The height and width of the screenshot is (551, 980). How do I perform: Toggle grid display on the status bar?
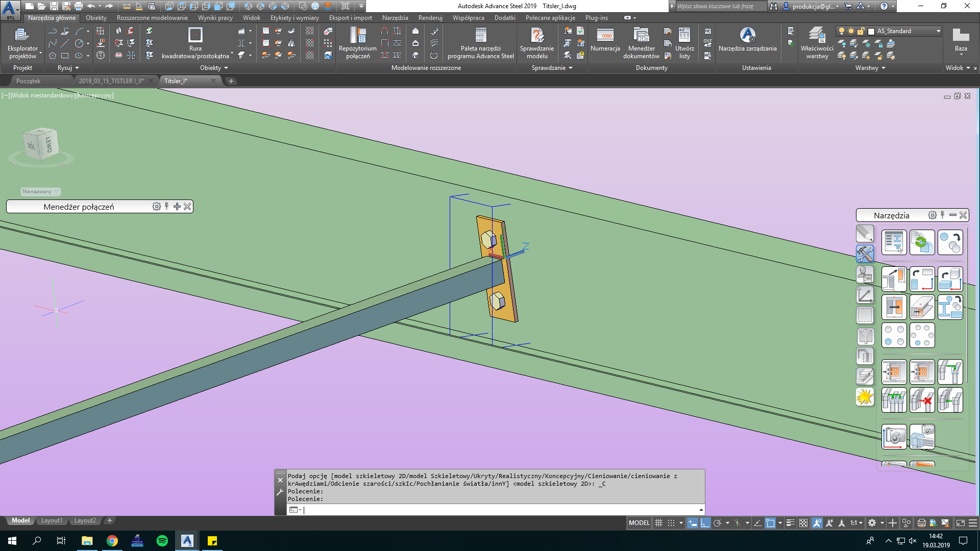[x=658, y=523]
